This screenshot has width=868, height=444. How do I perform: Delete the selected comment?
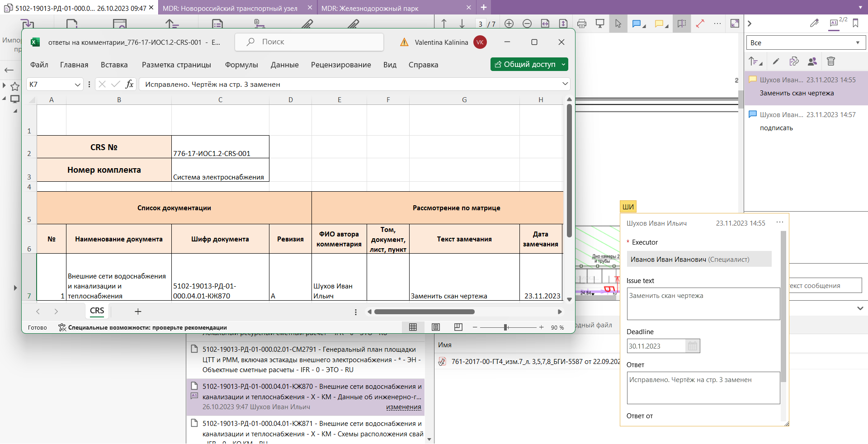pyautogui.click(x=831, y=61)
